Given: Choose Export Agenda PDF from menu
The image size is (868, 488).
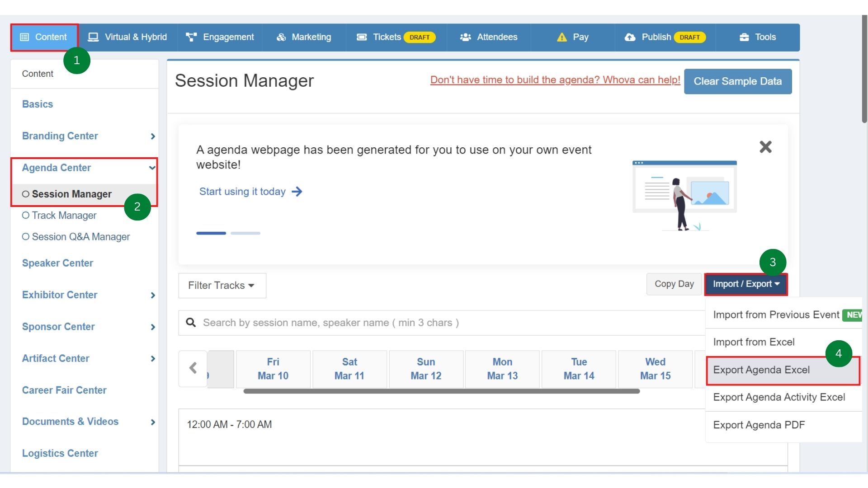Looking at the screenshot, I should click(x=759, y=425).
